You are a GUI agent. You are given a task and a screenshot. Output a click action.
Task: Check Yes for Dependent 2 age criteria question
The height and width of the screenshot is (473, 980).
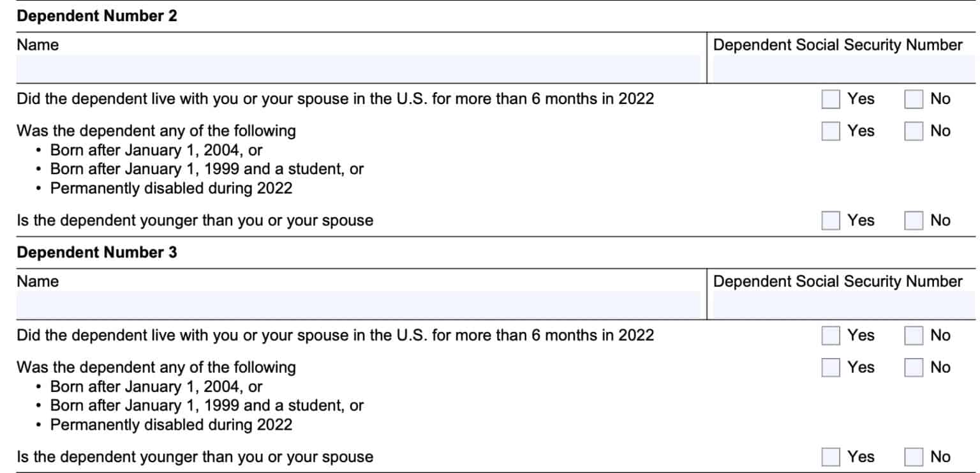click(x=830, y=131)
